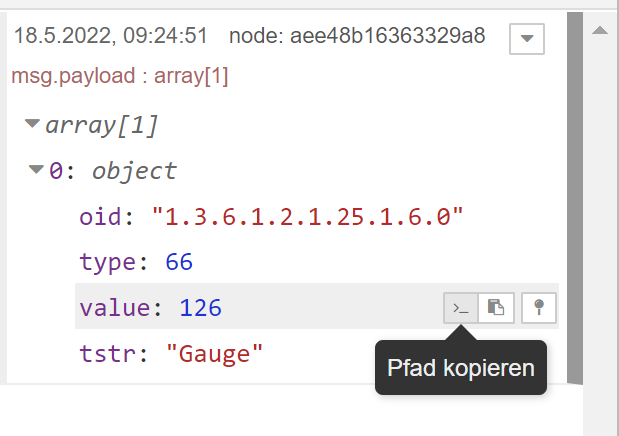This screenshot has height=436, width=619.
Task: Click the copy path icon on value row
Action: click(x=460, y=308)
